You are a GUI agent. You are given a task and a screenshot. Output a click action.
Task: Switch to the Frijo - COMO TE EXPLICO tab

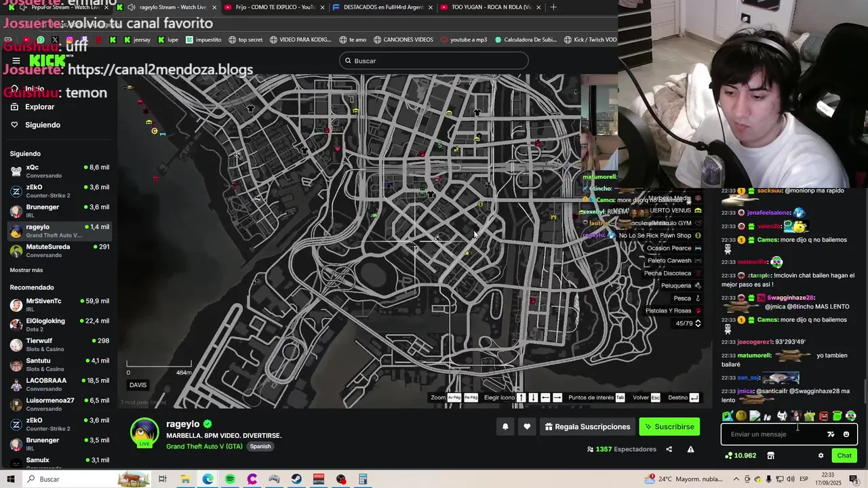275,7
